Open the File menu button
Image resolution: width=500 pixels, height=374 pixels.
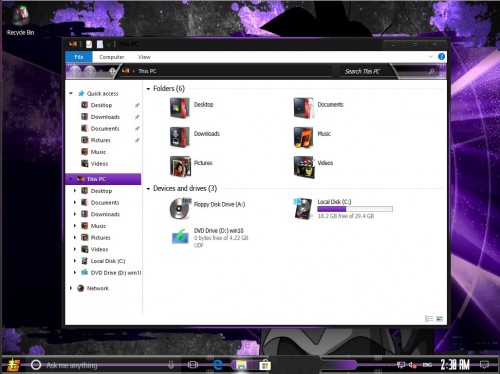[79, 57]
